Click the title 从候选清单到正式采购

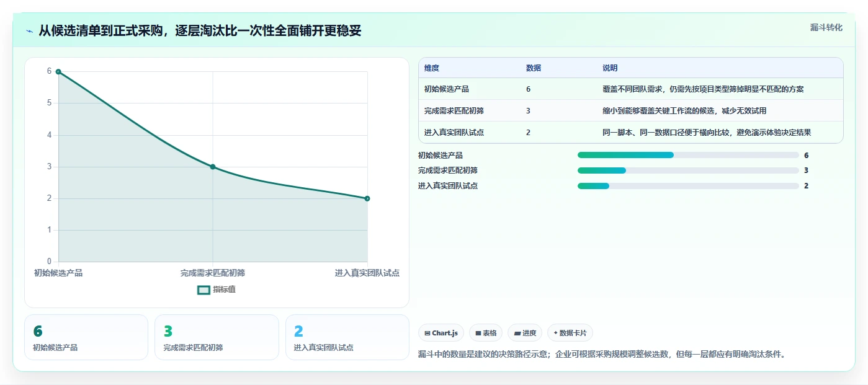(x=200, y=31)
